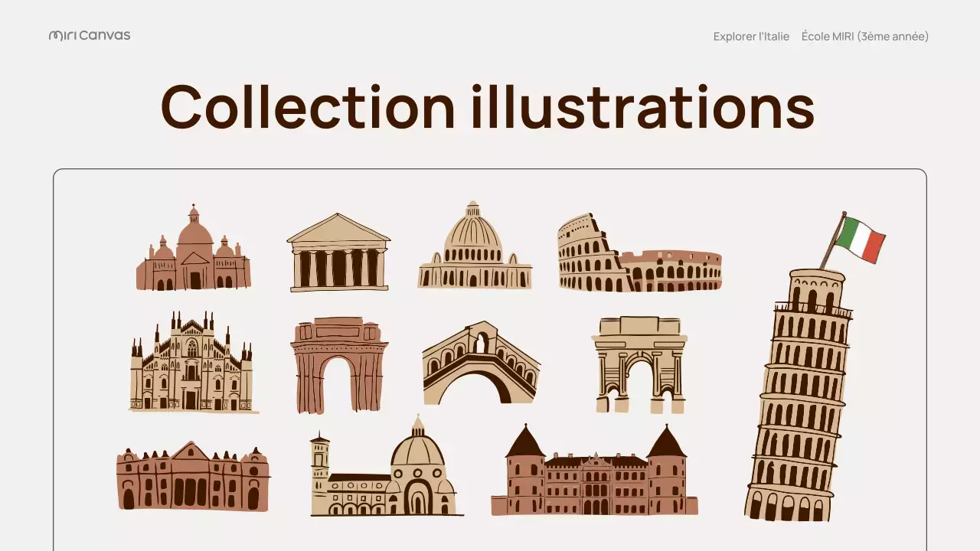Select the Rialto Bridge illustration
This screenshot has width=980, height=551.
481,365
